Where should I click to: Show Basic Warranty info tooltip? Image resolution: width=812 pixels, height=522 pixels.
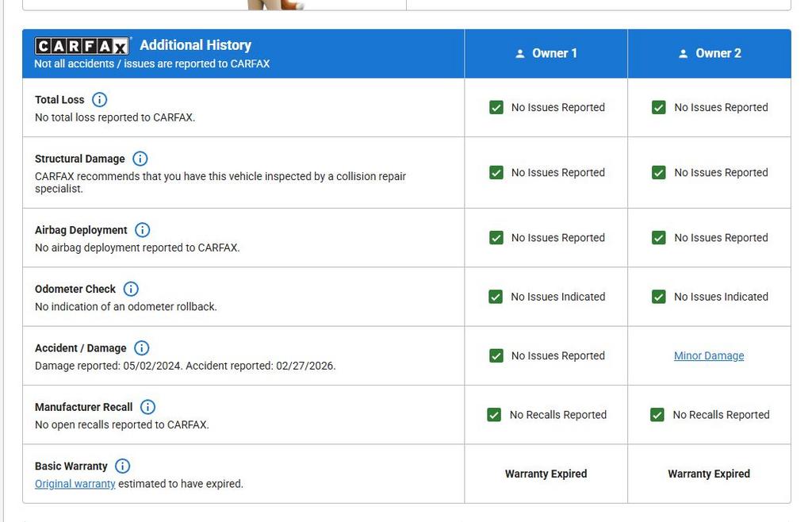click(x=123, y=466)
